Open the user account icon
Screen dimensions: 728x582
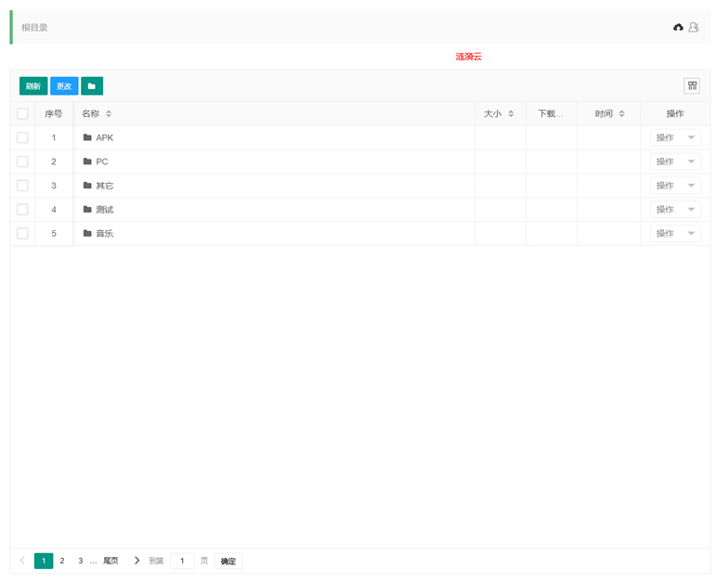[x=693, y=28]
